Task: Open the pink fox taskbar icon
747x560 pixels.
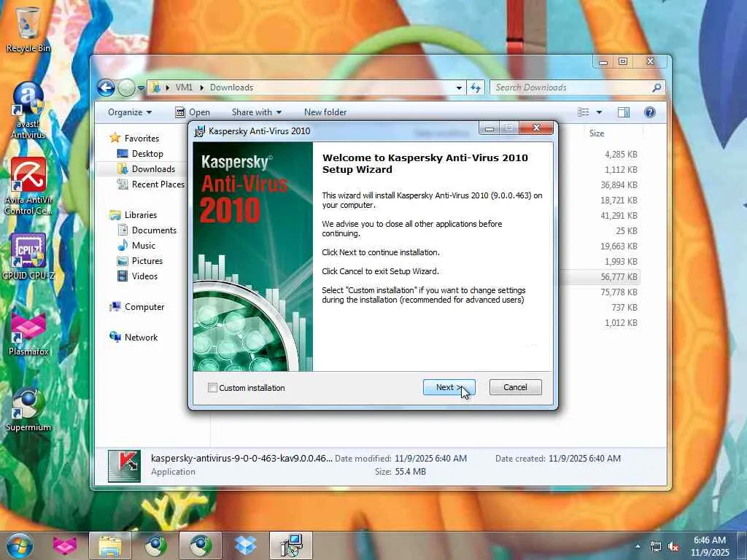Action: (x=65, y=545)
